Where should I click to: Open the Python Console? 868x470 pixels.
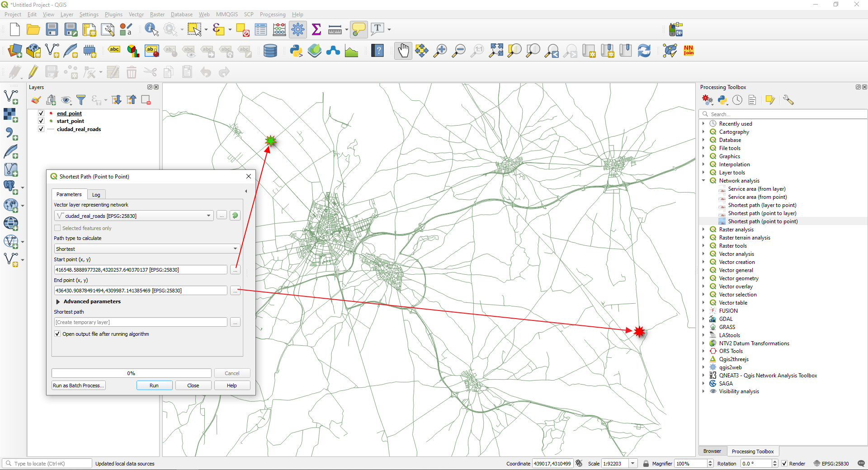[296, 51]
